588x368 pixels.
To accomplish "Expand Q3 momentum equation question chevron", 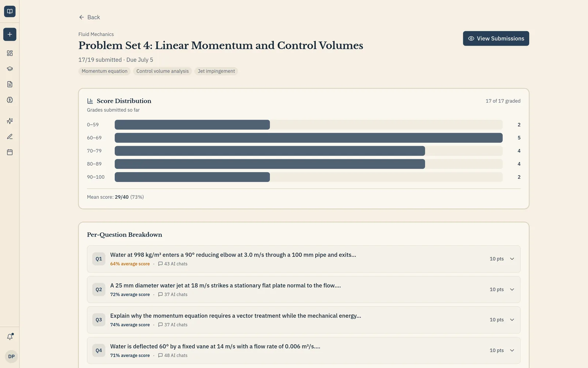I will (512, 320).
